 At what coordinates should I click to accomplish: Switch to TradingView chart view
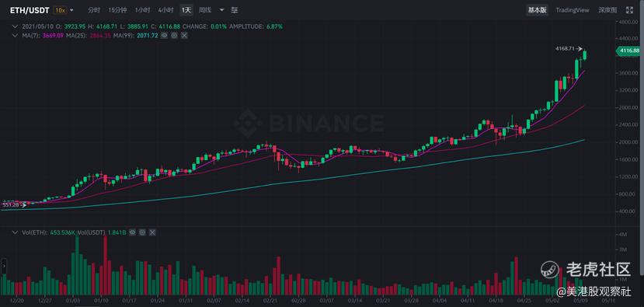click(572, 10)
